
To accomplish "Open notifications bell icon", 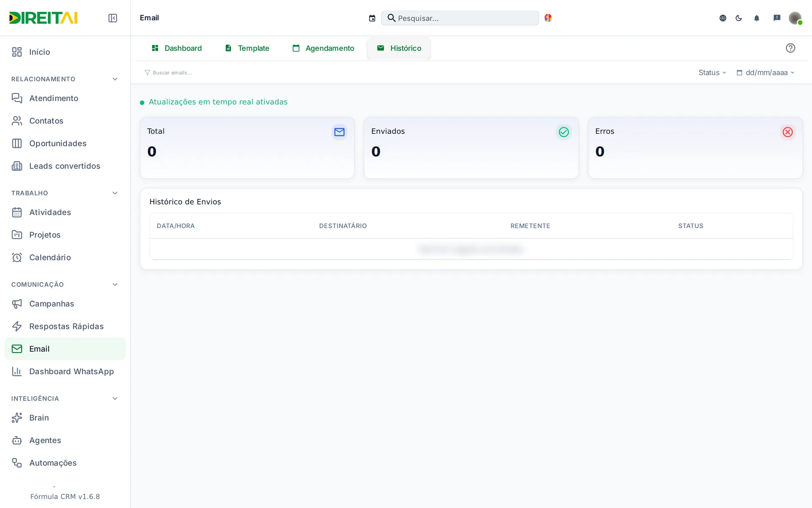I will (757, 18).
